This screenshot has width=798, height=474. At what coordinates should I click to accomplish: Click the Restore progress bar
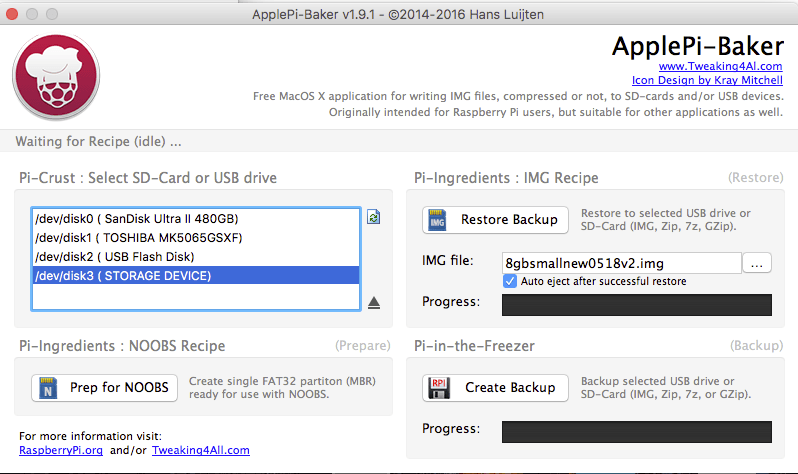(x=637, y=304)
